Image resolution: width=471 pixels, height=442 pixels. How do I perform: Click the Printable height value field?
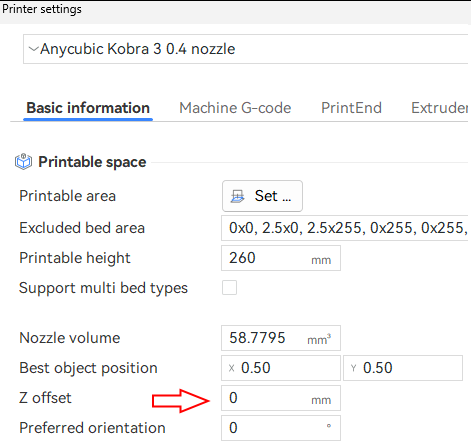(x=281, y=258)
